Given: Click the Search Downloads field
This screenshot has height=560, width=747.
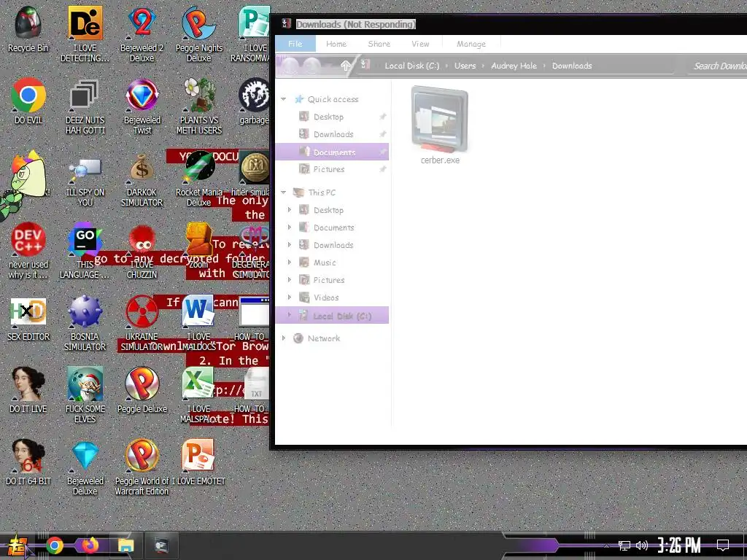Looking at the screenshot, I should tap(719, 66).
